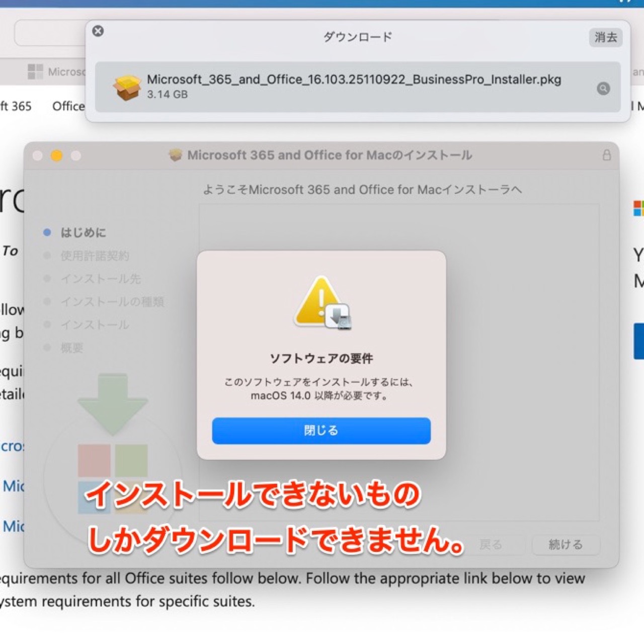Click the 閉じる button in the alert
This screenshot has width=644, height=644.
[321, 431]
